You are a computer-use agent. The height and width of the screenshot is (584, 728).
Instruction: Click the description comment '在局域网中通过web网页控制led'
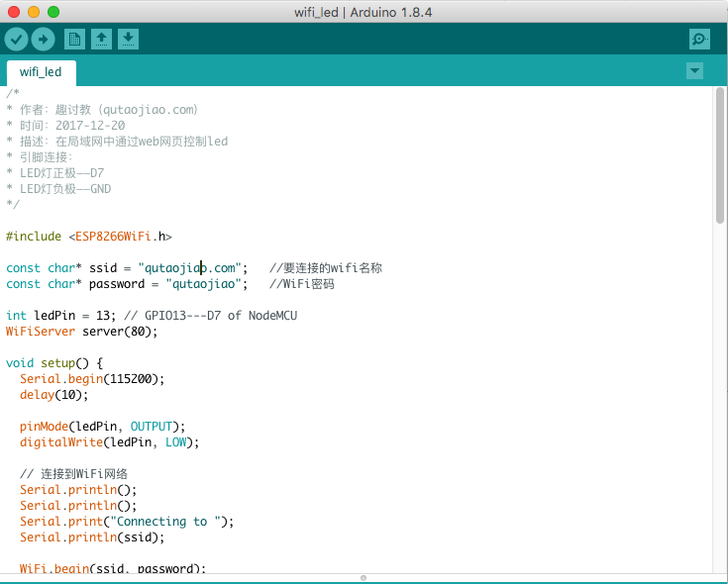point(142,142)
